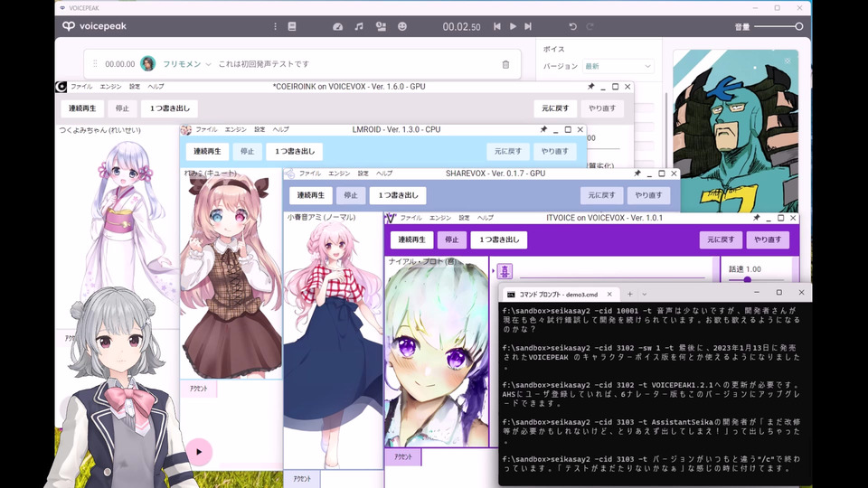Screen dimensions: 868x488
Task: Toggle pin on SHAREVOX window
Action: (637, 174)
